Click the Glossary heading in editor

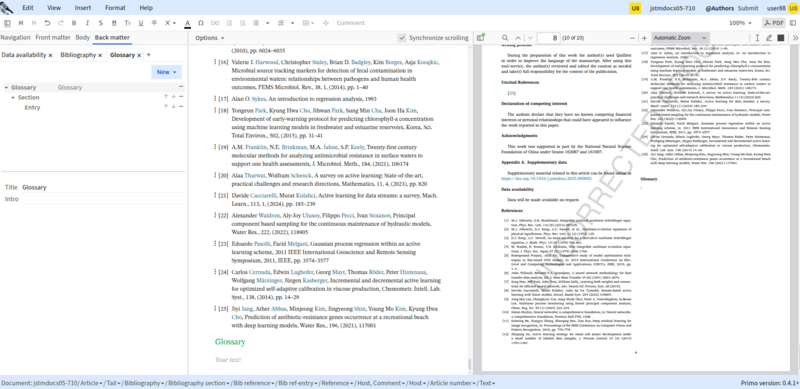[x=230, y=342]
